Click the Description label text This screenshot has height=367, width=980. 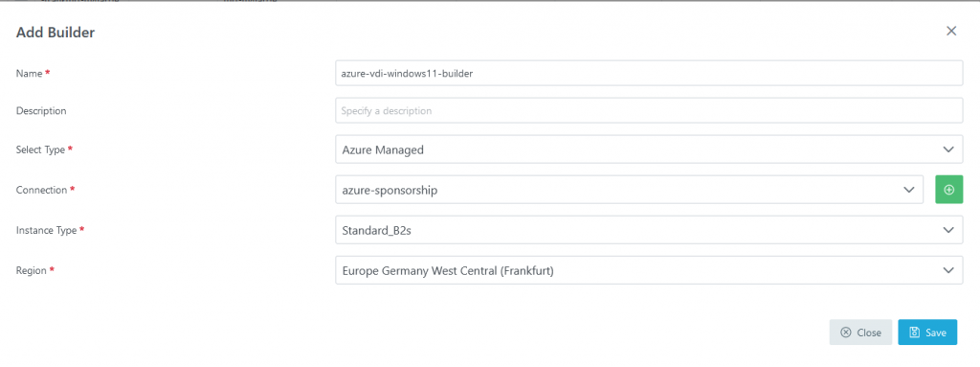pos(41,111)
